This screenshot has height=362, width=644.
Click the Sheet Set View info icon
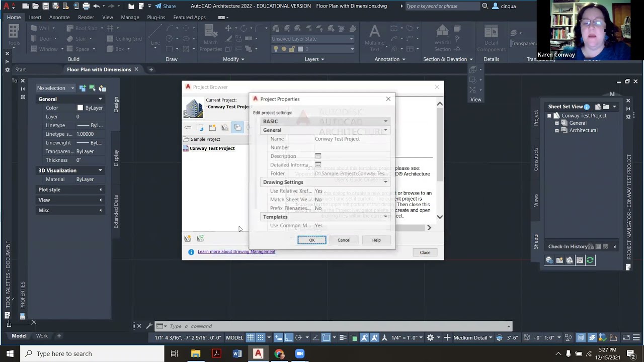point(587,107)
